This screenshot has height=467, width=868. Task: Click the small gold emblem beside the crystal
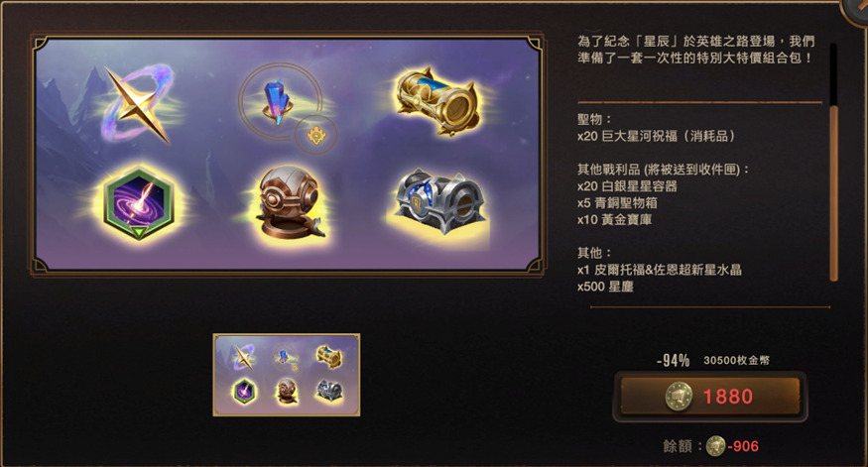tap(316, 135)
